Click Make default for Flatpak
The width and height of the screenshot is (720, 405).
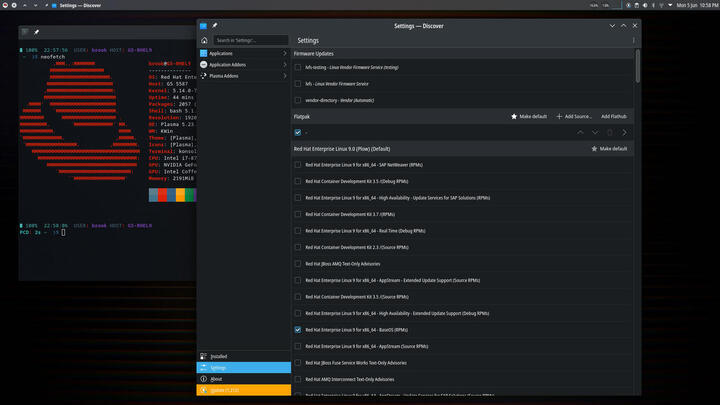(529, 117)
